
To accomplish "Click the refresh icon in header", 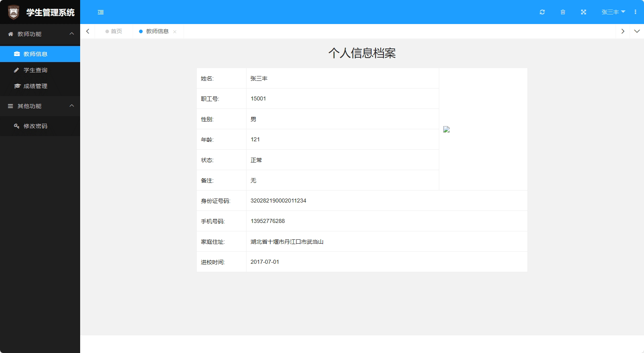I will tap(542, 12).
